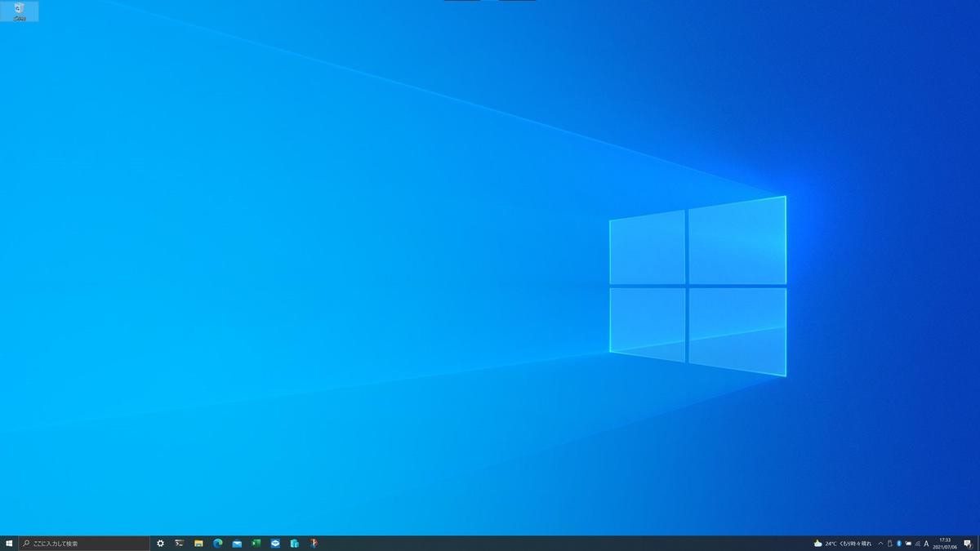Screen dimensions: 980x551
Task: Click the rightmost pinned taskbar app icon
Action: [314, 543]
